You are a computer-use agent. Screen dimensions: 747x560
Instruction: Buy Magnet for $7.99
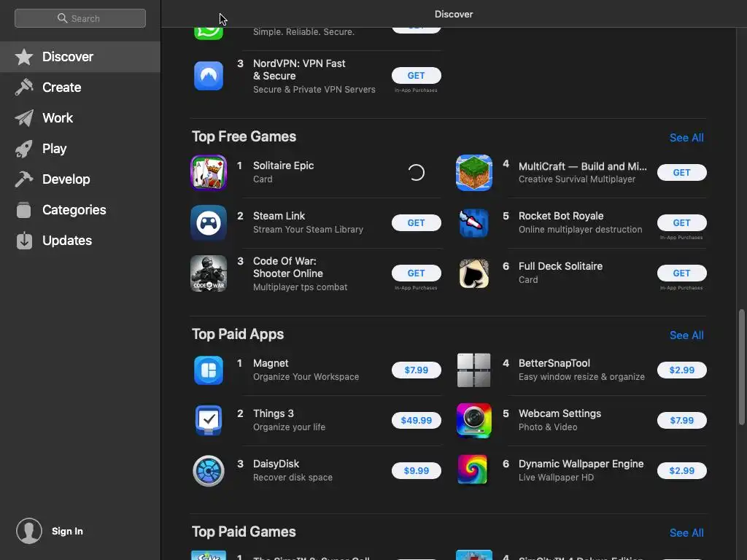tap(417, 370)
